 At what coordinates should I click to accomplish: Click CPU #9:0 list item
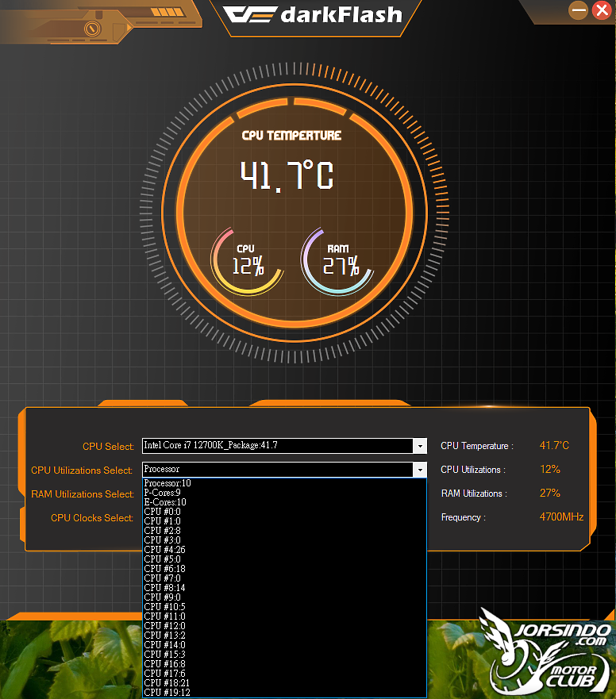(x=284, y=597)
